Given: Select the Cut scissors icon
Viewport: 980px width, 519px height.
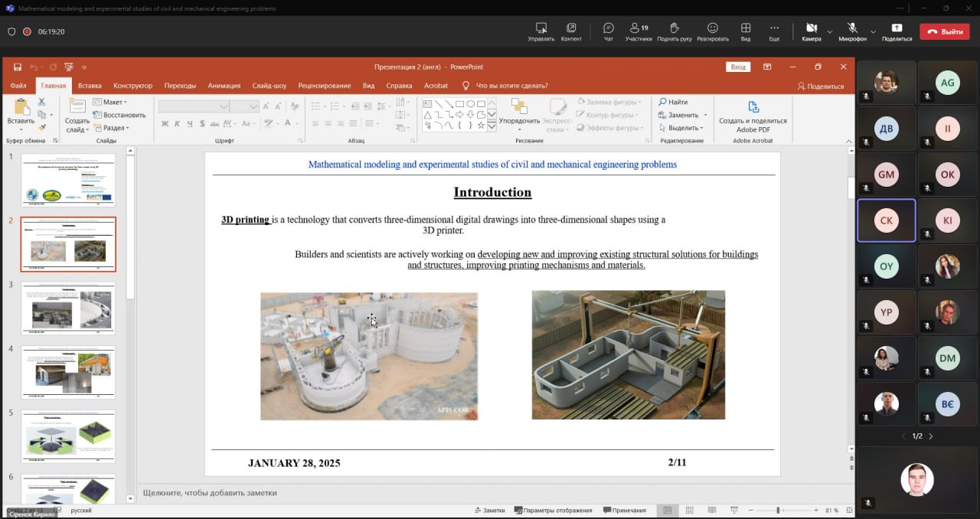Looking at the screenshot, I should point(41,102).
